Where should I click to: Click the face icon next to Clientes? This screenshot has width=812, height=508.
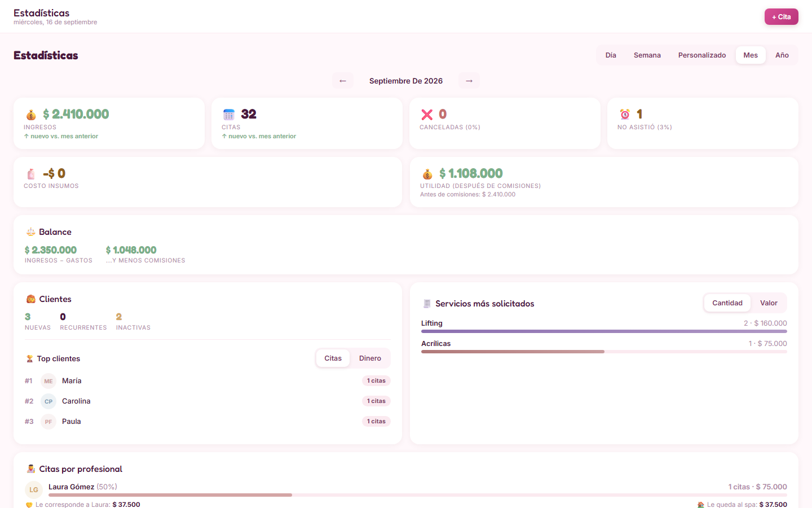point(31,299)
